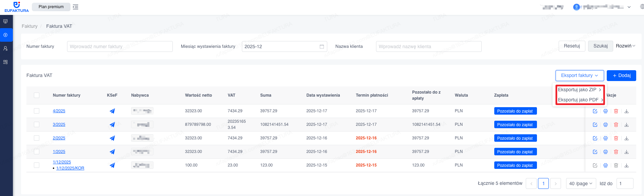Click the calendar icon in the month field
The width and height of the screenshot is (644, 196).
[x=322, y=46]
